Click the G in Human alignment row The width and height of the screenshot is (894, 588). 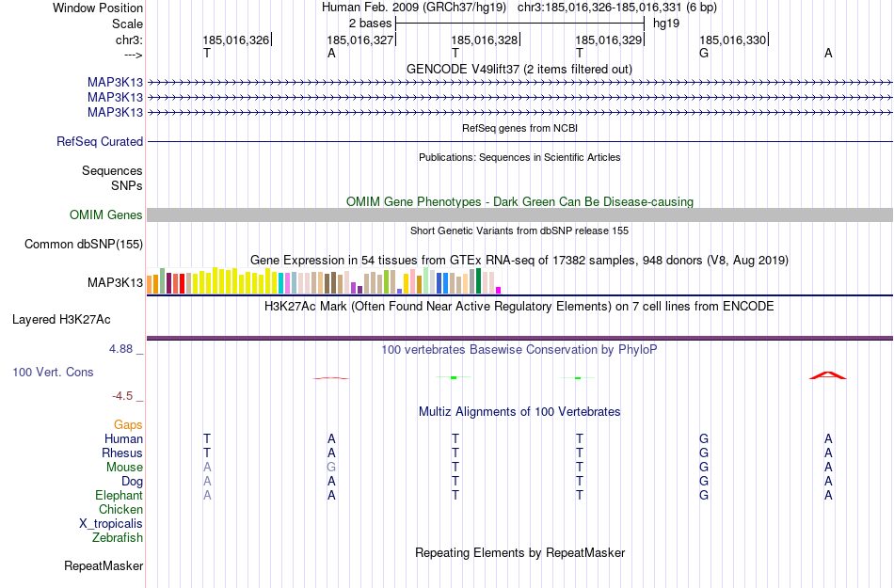click(x=704, y=438)
